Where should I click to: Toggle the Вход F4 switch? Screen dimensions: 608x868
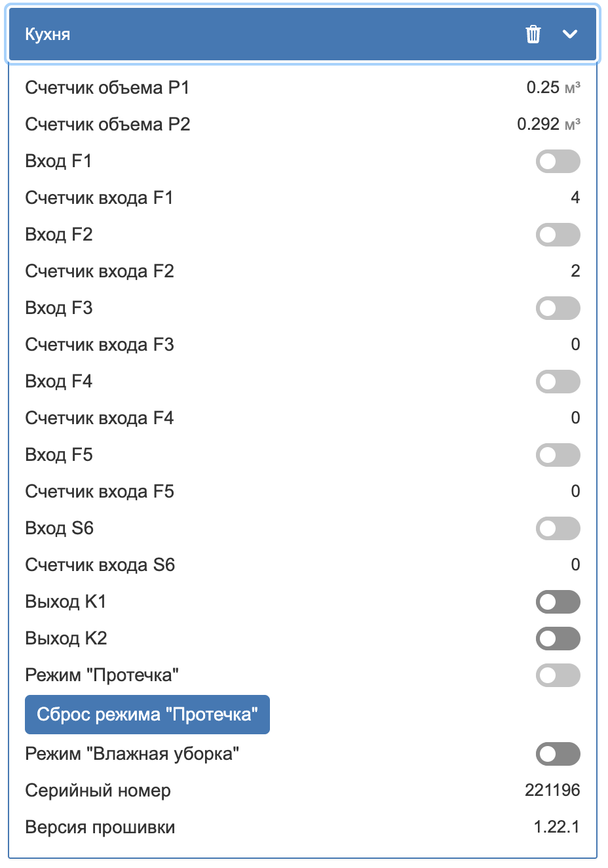pos(558,382)
